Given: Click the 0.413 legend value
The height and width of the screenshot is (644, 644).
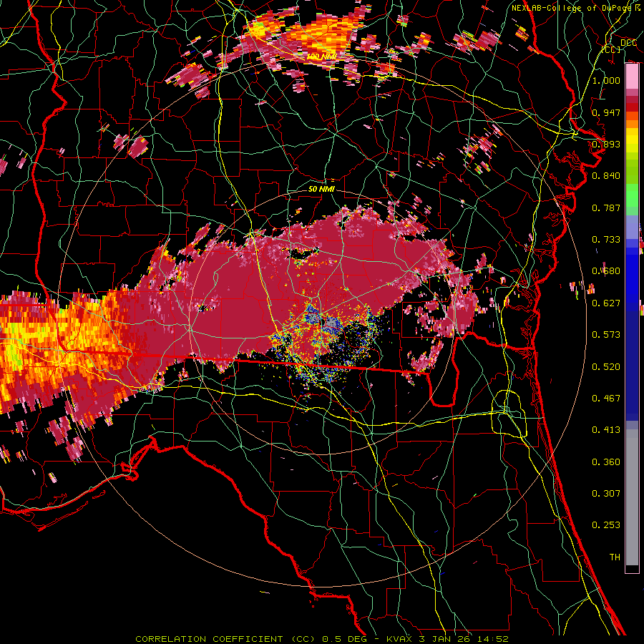Looking at the screenshot, I should coord(606,430).
